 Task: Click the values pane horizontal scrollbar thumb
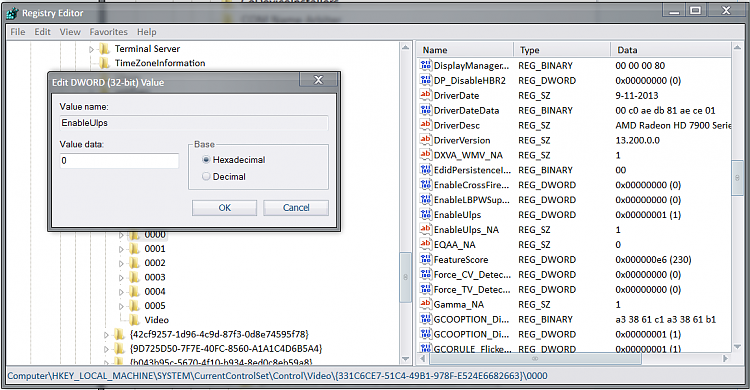[534, 358]
